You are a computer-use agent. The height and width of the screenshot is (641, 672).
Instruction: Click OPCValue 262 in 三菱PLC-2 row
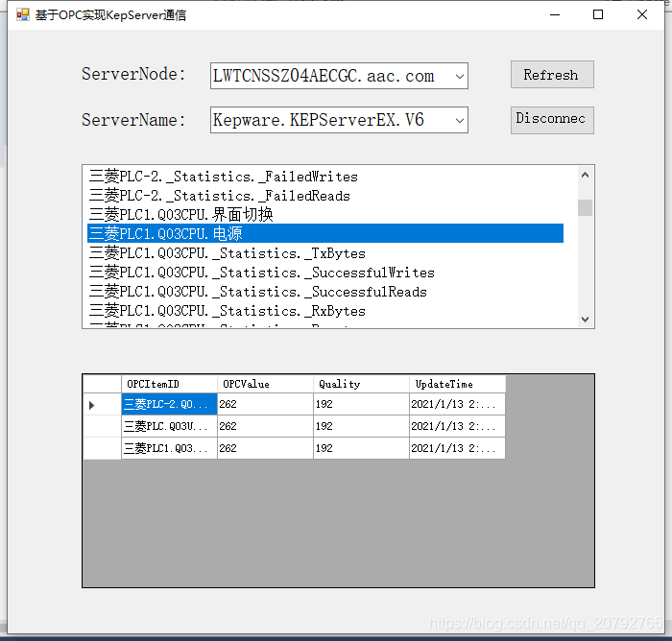click(265, 404)
